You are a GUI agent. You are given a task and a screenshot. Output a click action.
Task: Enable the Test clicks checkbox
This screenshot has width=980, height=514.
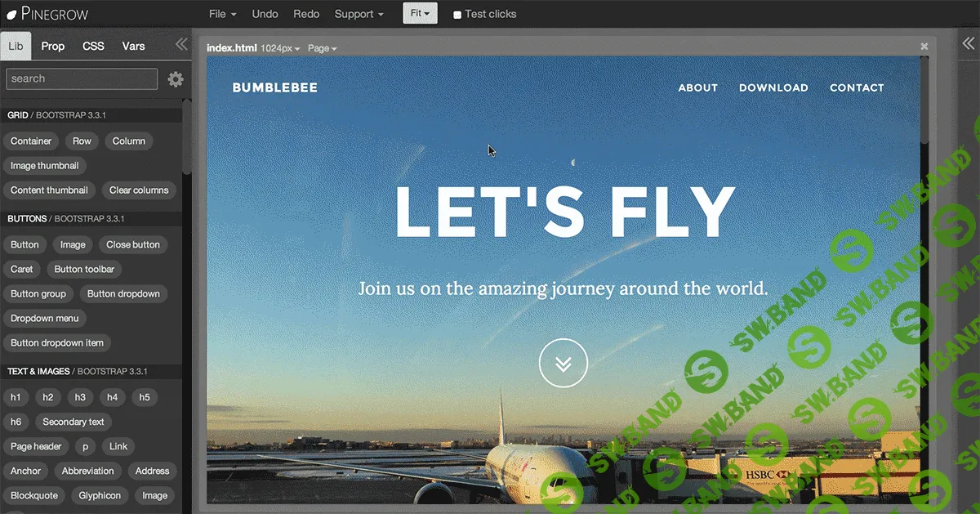457,15
